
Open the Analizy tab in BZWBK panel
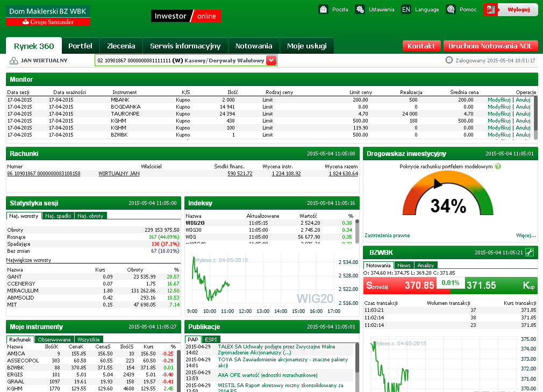click(426, 265)
